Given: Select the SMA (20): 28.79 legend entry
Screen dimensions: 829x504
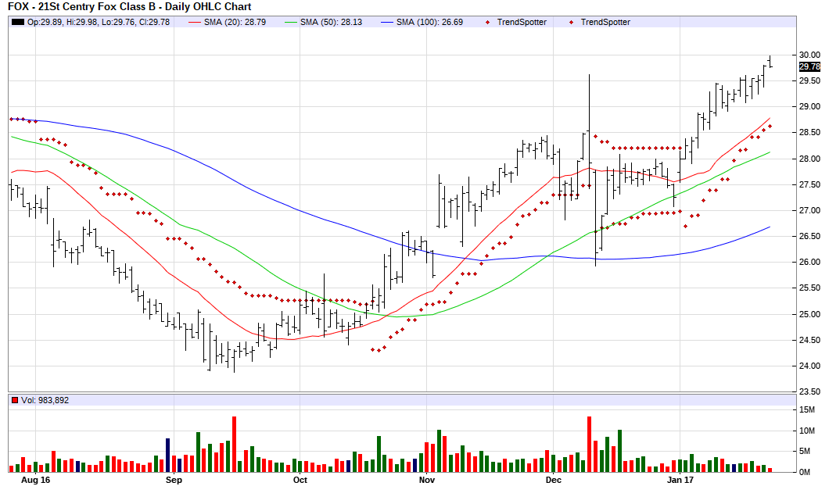Looking at the screenshot, I should point(235,22).
